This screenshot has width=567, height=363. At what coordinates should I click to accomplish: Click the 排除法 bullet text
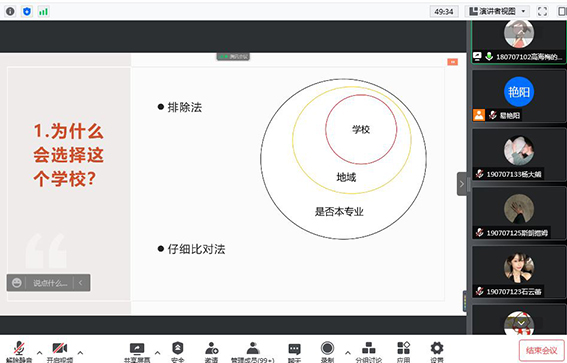click(x=184, y=107)
